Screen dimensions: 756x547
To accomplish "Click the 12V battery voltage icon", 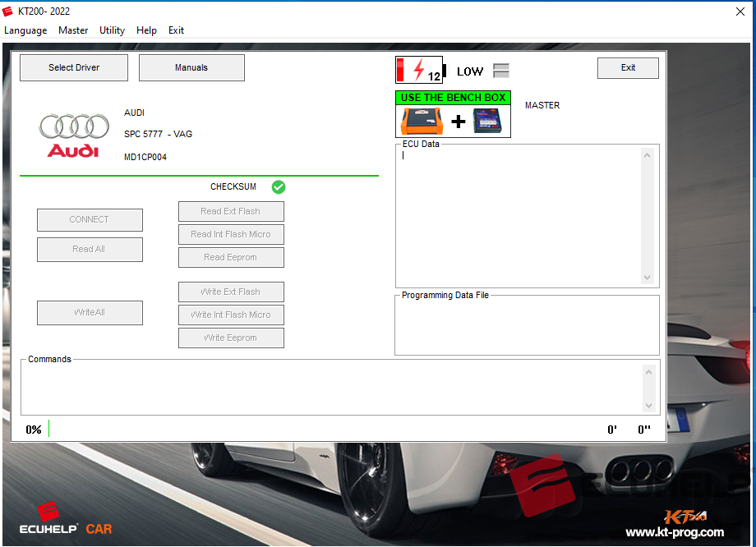I will point(419,70).
